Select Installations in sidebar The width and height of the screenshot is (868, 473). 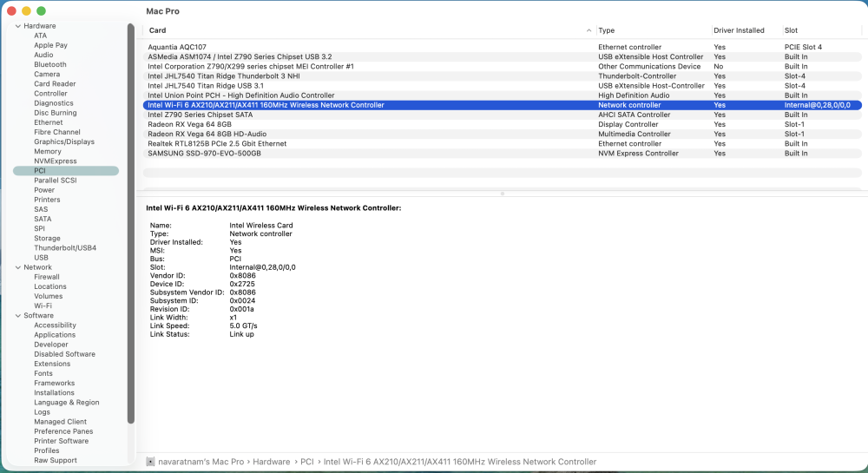(x=54, y=393)
